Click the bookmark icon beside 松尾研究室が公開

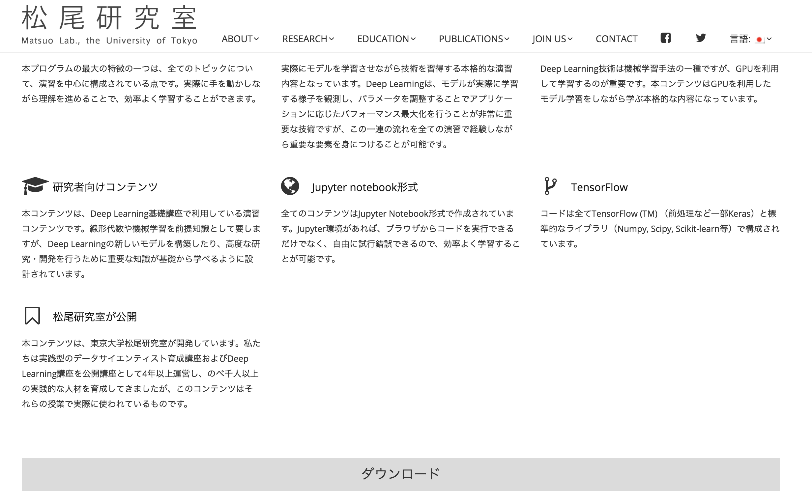32,315
